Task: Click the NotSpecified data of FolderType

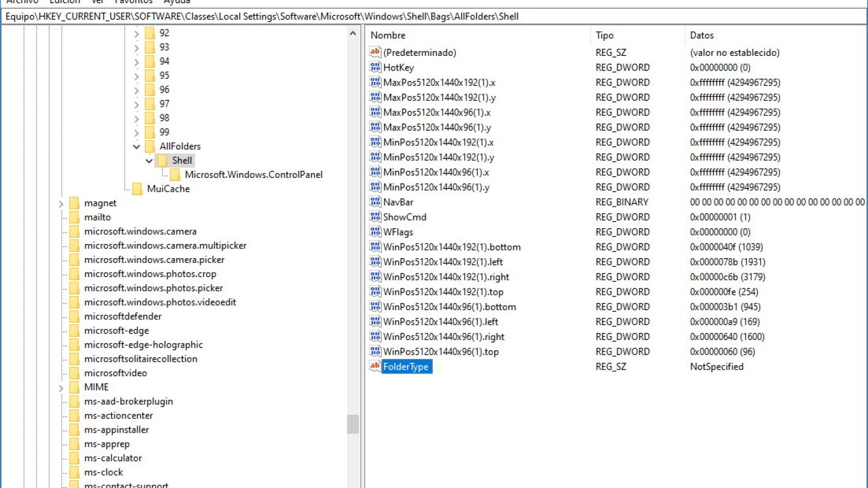Action: [x=717, y=367]
